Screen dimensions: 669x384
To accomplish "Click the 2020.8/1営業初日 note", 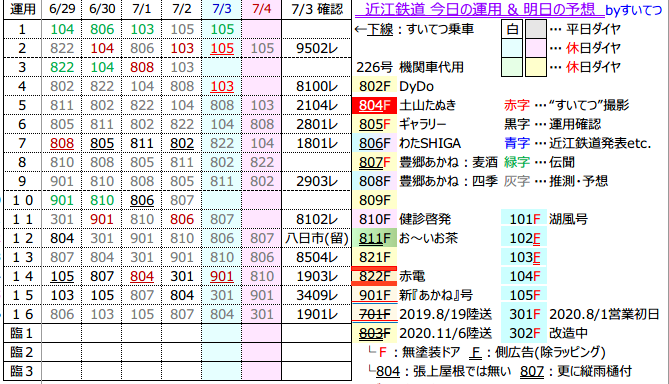I will pyautogui.click(x=604, y=314).
